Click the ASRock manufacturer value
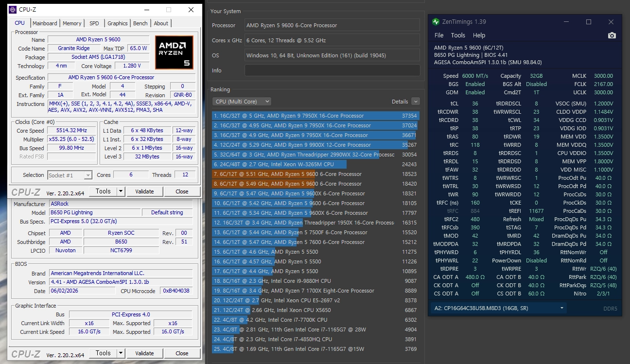 121,204
